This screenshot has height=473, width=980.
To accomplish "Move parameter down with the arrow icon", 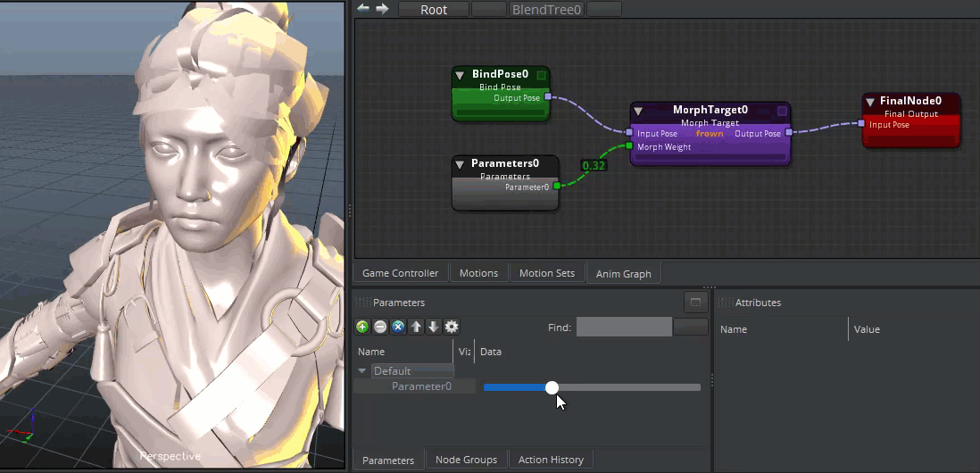I will (433, 328).
